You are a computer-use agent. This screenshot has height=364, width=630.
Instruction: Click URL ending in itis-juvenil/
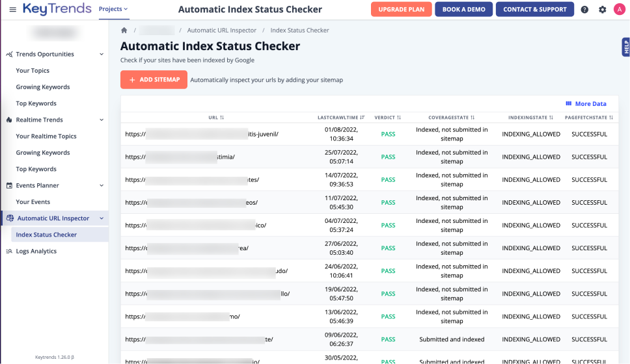pos(202,134)
